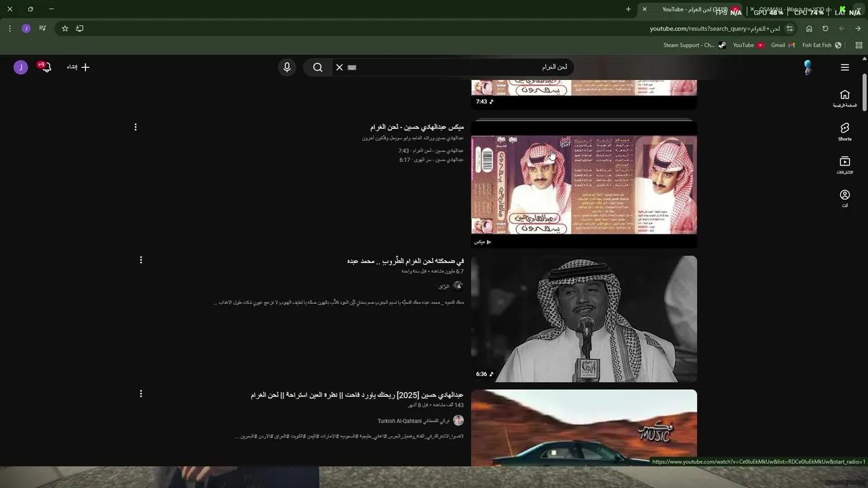Open options menu for محمد عبده video

point(141,260)
